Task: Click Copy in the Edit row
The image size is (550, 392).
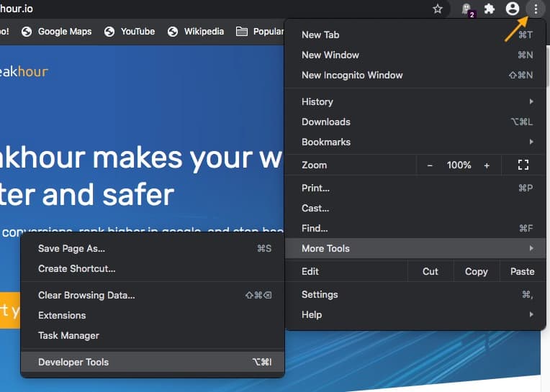Action: point(477,271)
